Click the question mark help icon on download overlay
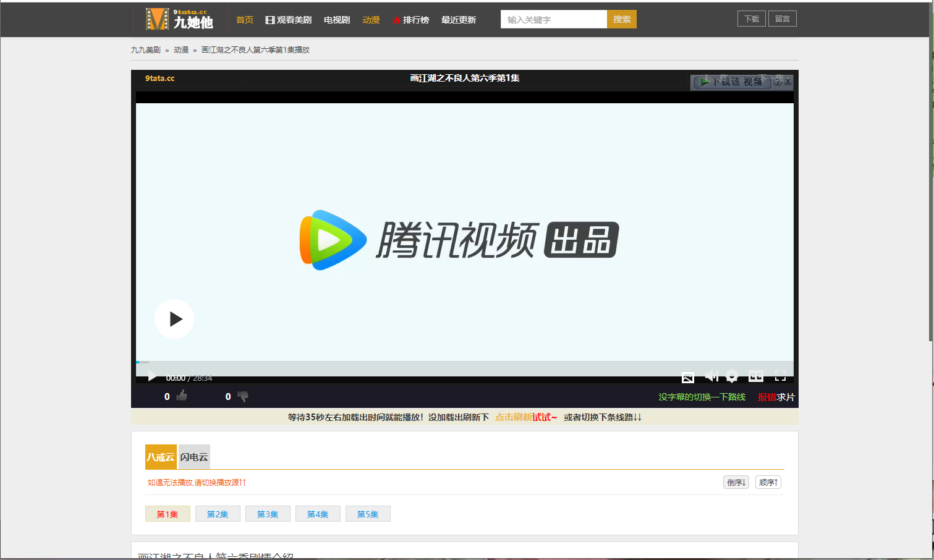Screen dimensions: 934x560 (x=778, y=82)
